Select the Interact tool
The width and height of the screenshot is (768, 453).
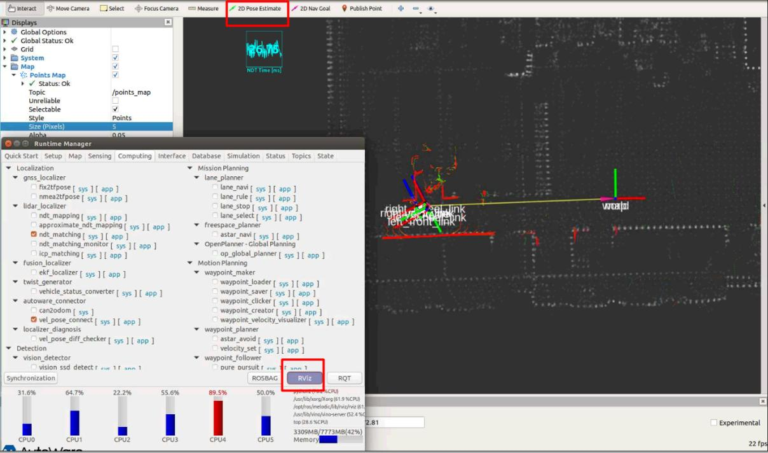coord(22,8)
